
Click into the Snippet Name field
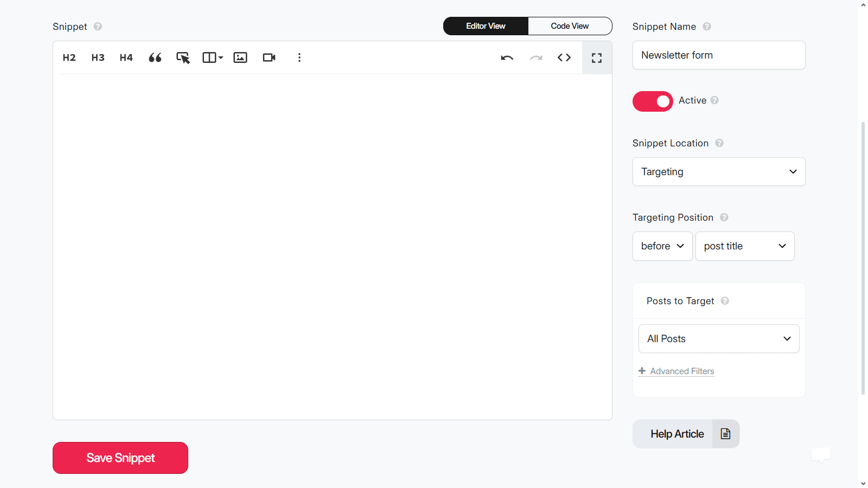718,55
